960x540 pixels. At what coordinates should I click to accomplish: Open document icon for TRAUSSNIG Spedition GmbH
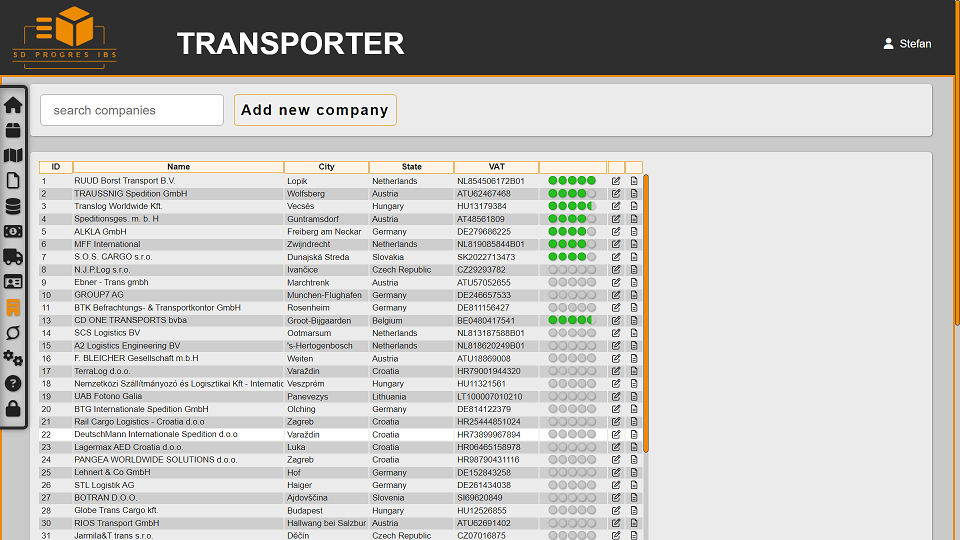point(634,194)
